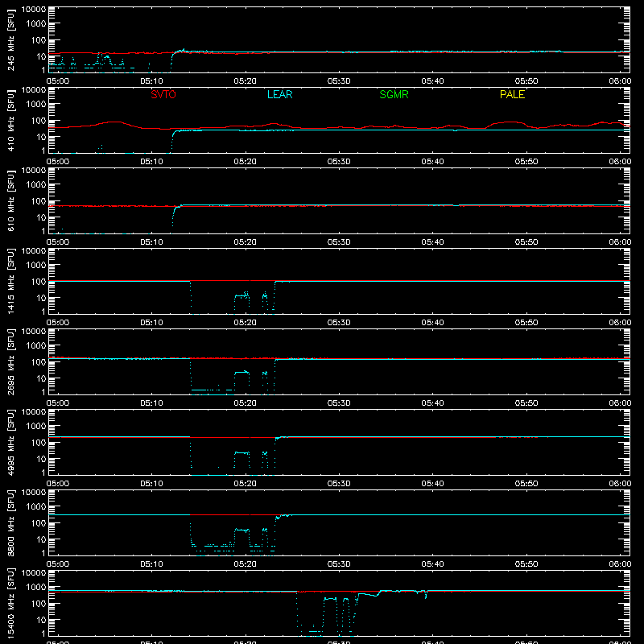Click the 100 tick label on 610 MHz plot
The width and height of the screenshot is (644, 644).
point(39,201)
